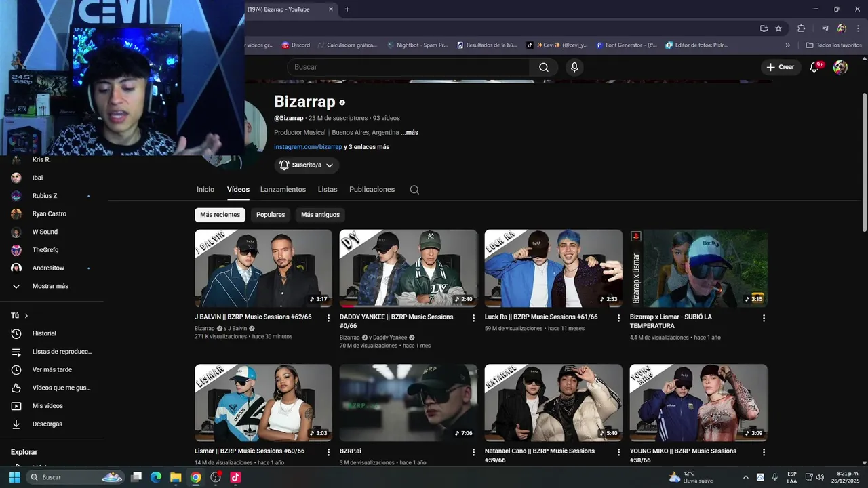Open J BALVIN BZRP Sessions thumbnail
868x488 pixels.
(x=263, y=268)
